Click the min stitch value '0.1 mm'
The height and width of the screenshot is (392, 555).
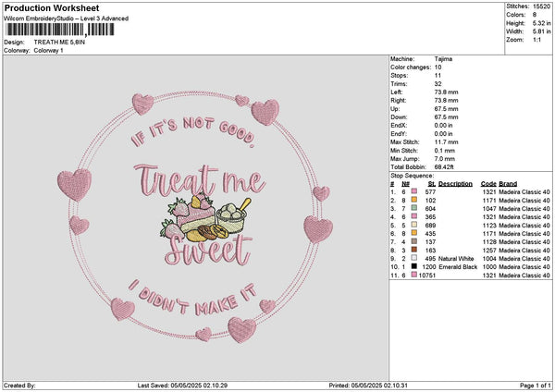tap(445, 151)
